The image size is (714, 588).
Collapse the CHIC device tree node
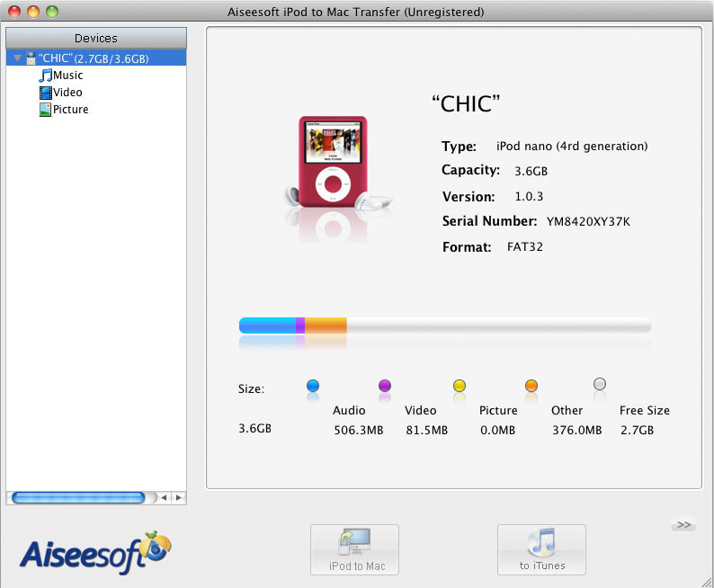pyautogui.click(x=16, y=58)
